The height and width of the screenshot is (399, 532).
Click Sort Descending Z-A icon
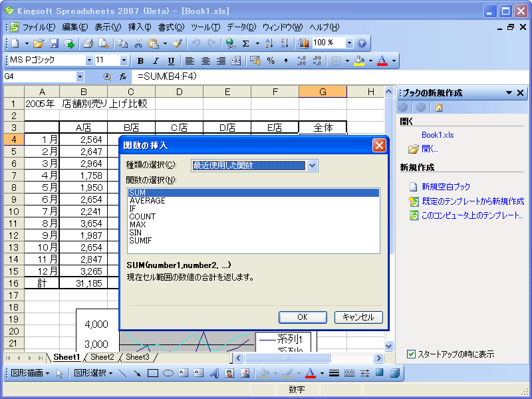[x=285, y=43]
